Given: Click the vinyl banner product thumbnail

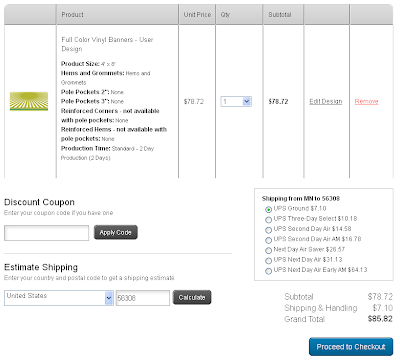Looking at the screenshot, I should pos(29,101).
